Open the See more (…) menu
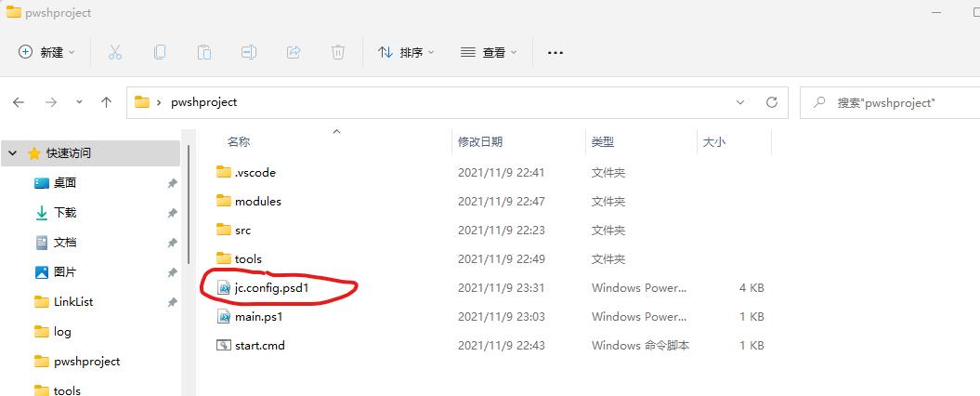Image resolution: width=980 pixels, height=396 pixels. [555, 53]
